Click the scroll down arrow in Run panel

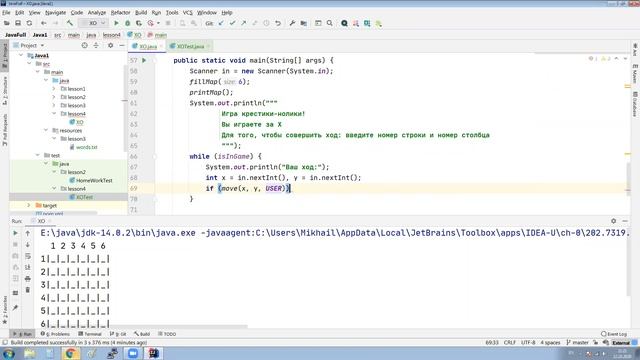27,244
